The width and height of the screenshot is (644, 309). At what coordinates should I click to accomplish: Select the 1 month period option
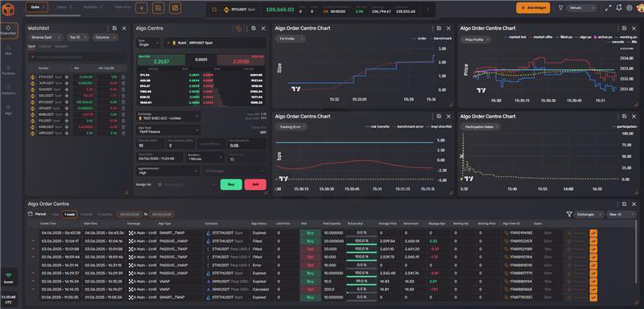[x=86, y=214]
